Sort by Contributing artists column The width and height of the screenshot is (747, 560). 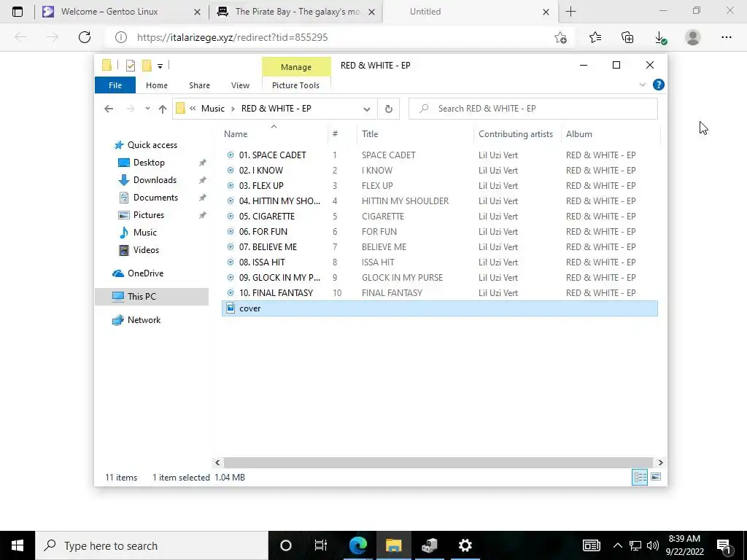(x=516, y=134)
